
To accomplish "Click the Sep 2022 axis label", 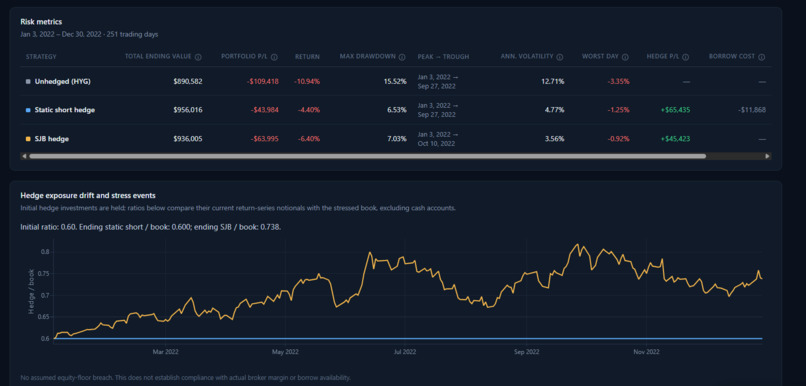I will click(x=526, y=352).
